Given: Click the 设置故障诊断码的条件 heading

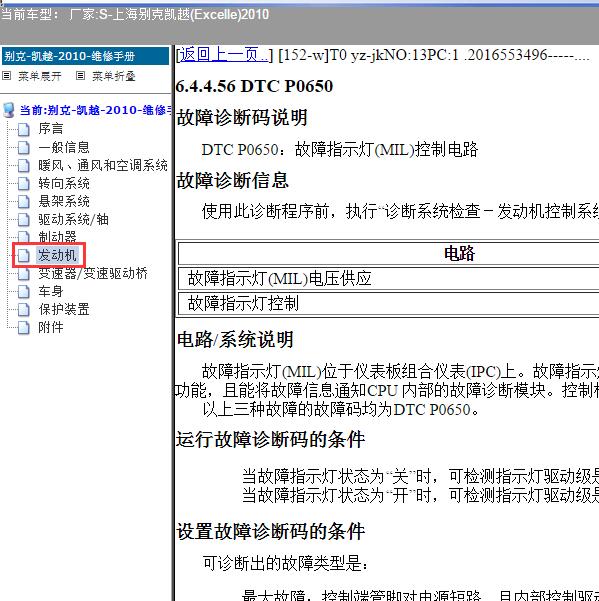Looking at the screenshot, I should pos(271,532).
